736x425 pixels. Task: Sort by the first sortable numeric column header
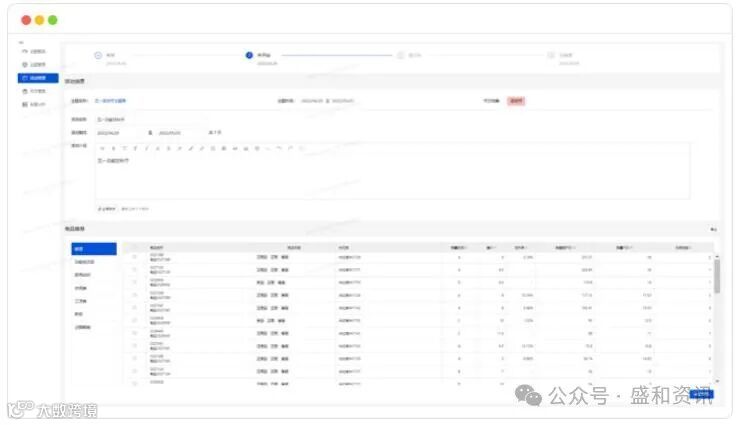coord(459,247)
